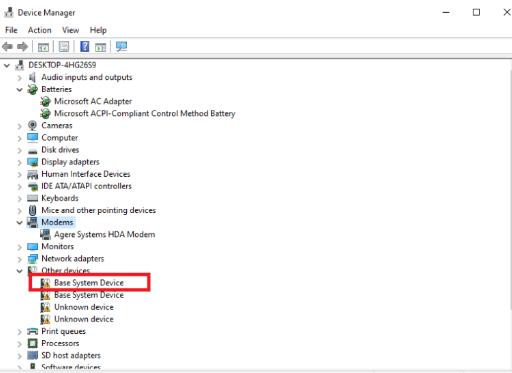The image size is (512, 373).
Task: Select the second Base System Device entry
Action: 89,295
